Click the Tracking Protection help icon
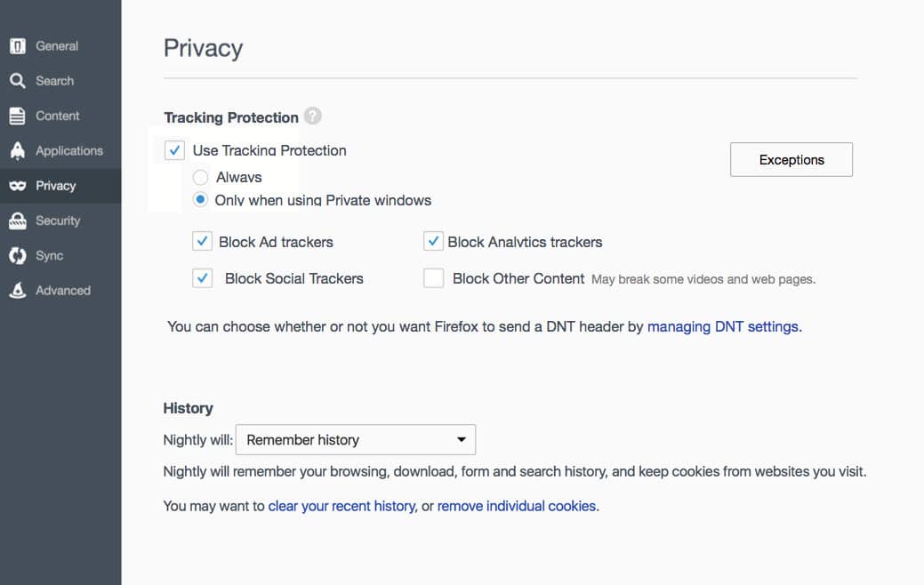This screenshot has height=585, width=924. [312, 115]
